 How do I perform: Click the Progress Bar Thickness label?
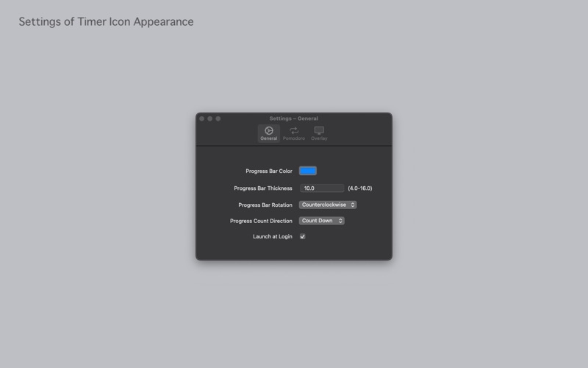(263, 188)
